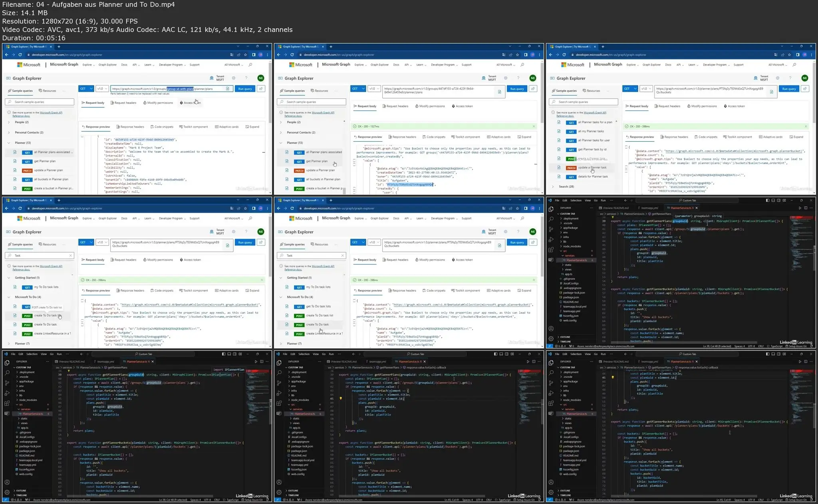Click the run play icon in groupGuid tooltip frame
Viewport: 818px width, 504px height.
coord(800,208)
